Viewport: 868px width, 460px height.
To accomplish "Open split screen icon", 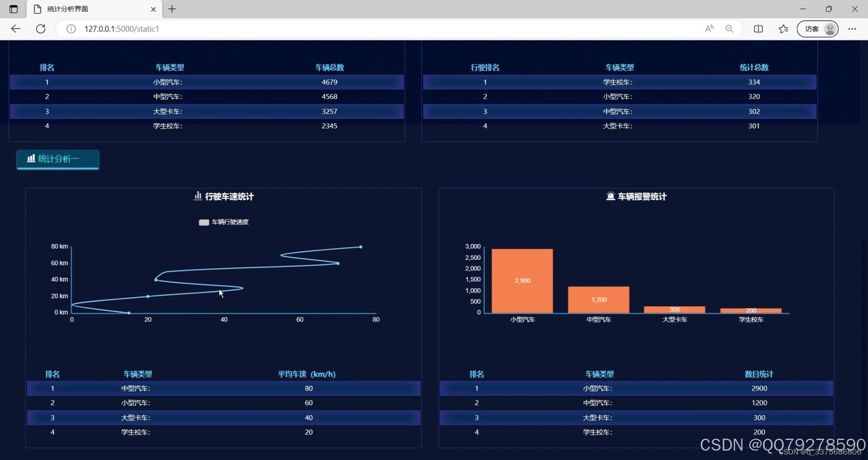I will pos(758,29).
